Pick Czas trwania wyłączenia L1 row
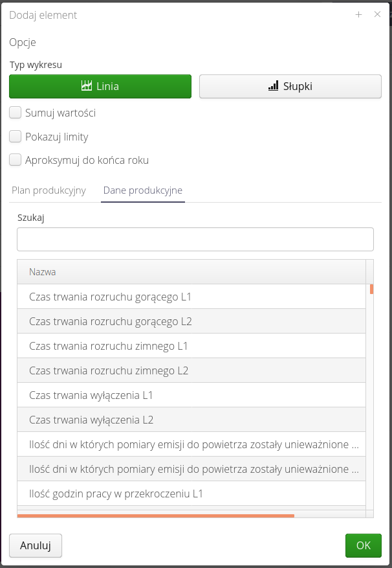 click(91, 395)
